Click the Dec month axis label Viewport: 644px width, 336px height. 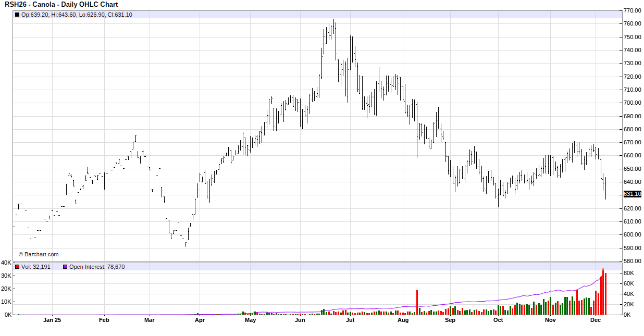point(595,320)
